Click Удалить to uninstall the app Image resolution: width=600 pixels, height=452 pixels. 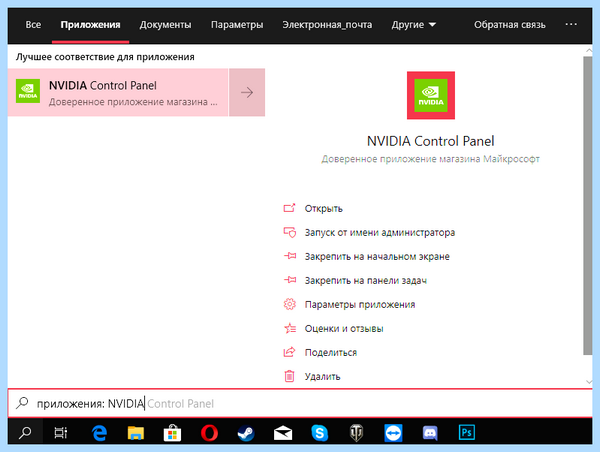(322, 377)
